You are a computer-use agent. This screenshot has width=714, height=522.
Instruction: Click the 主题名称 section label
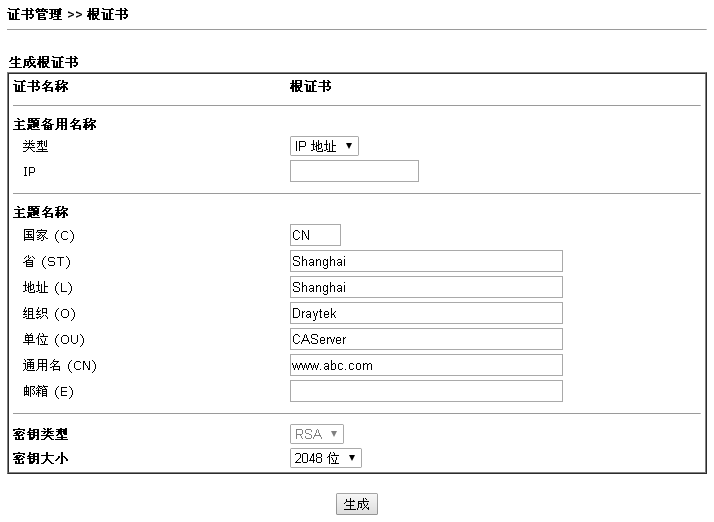[x=41, y=212]
